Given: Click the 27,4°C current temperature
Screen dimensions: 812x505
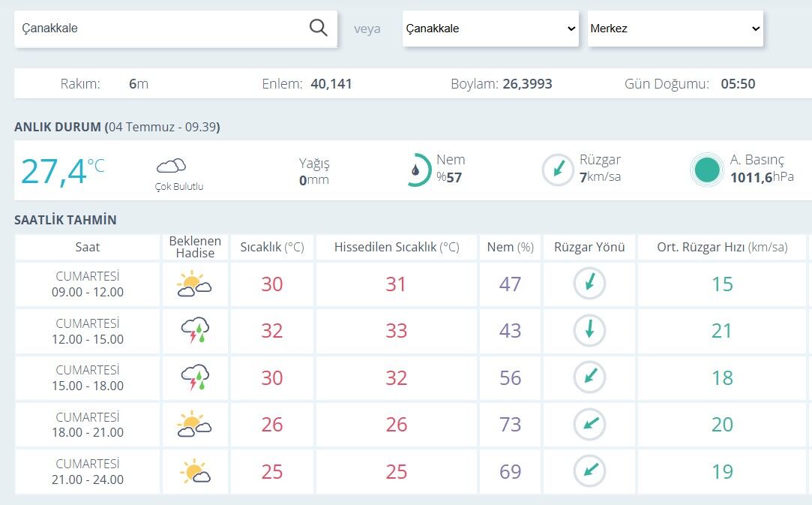Looking at the screenshot, I should pyautogui.click(x=63, y=171).
